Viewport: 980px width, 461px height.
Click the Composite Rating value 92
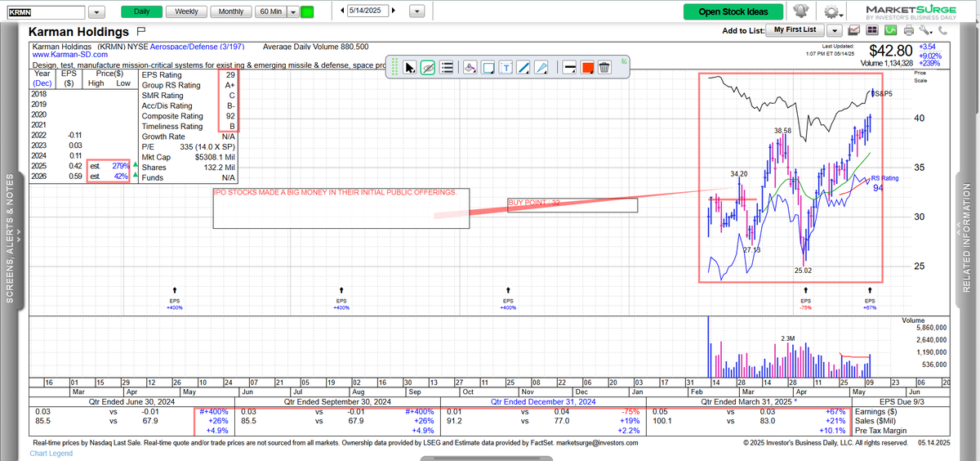(231, 116)
